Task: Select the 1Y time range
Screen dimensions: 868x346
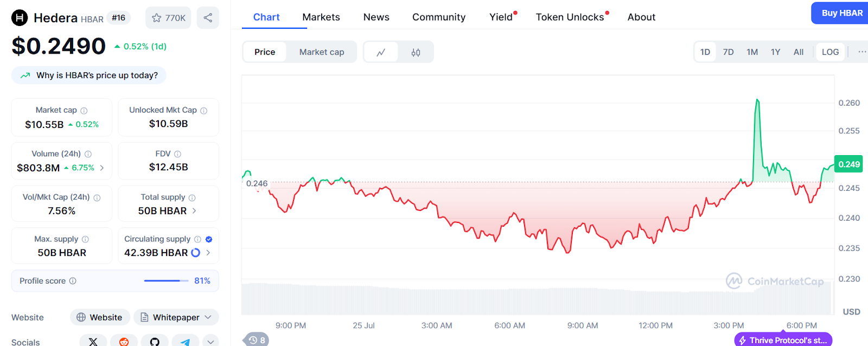Action: [x=776, y=52]
